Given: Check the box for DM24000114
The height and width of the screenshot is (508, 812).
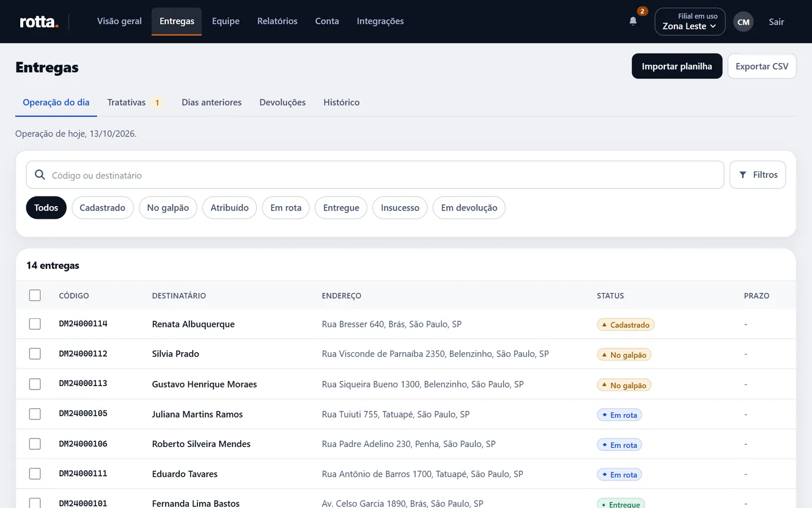Looking at the screenshot, I should [35, 324].
